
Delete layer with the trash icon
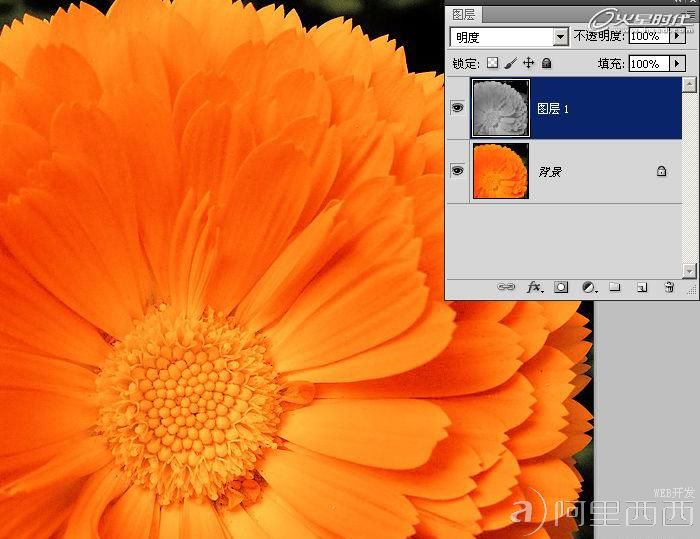point(669,287)
